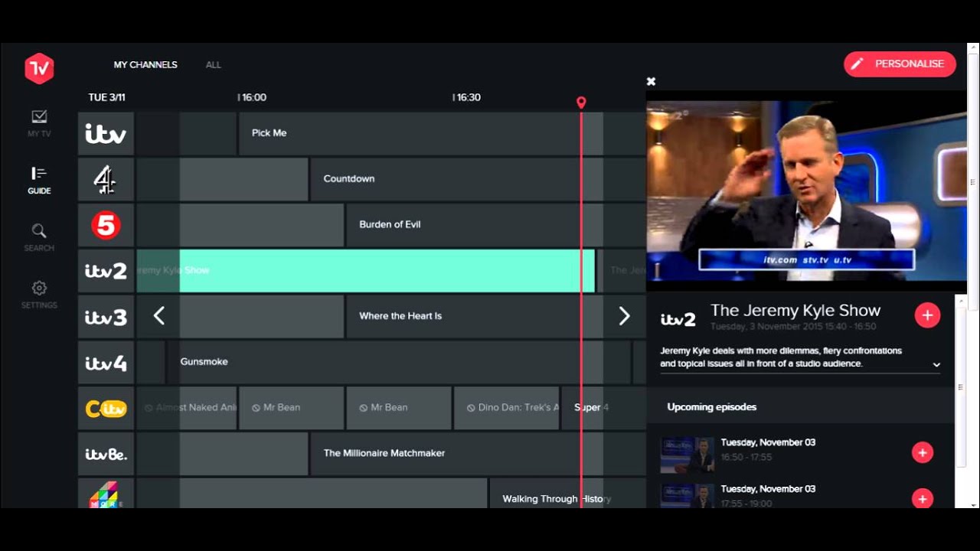Viewport: 980px width, 551px height.
Task: Click the 16:00 time header
Action: (x=252, y=98)
